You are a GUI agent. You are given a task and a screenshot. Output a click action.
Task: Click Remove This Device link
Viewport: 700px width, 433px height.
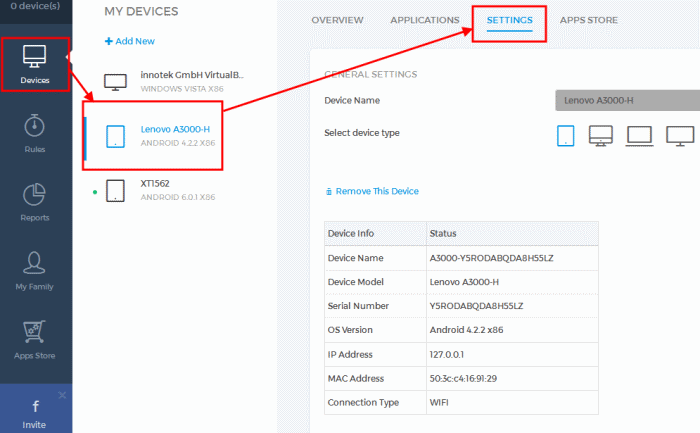click(x=377, y=191)
